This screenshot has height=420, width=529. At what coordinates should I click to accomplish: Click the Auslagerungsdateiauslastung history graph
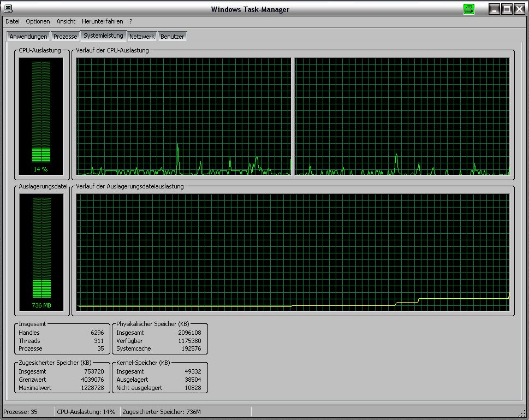click(x=293, y=252)
